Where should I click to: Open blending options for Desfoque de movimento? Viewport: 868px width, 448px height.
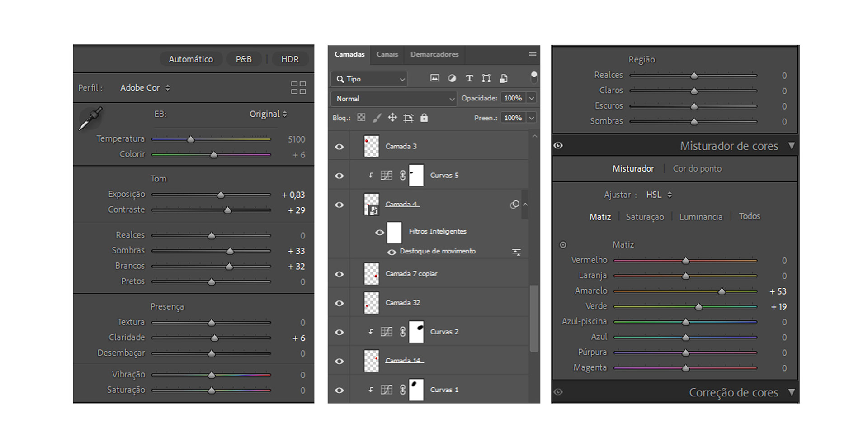coord(516,252)
